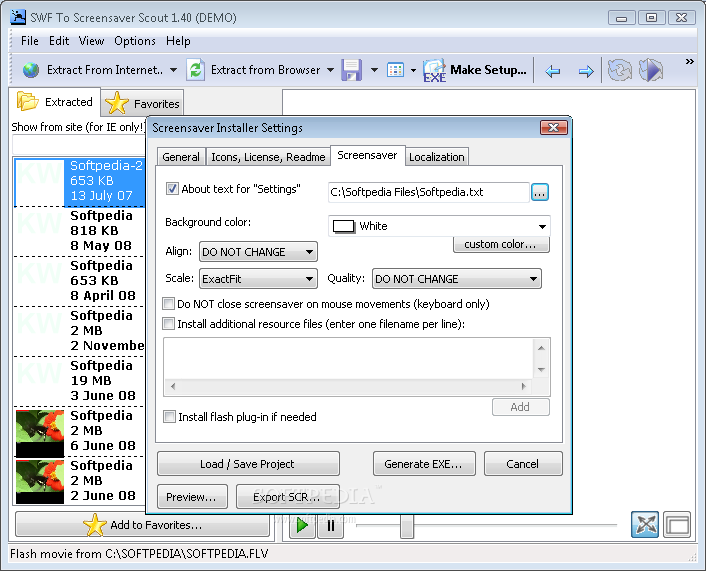Click the playback position slider thumb
This screenshot has width=706, height=571.
(x=407, y=525)
